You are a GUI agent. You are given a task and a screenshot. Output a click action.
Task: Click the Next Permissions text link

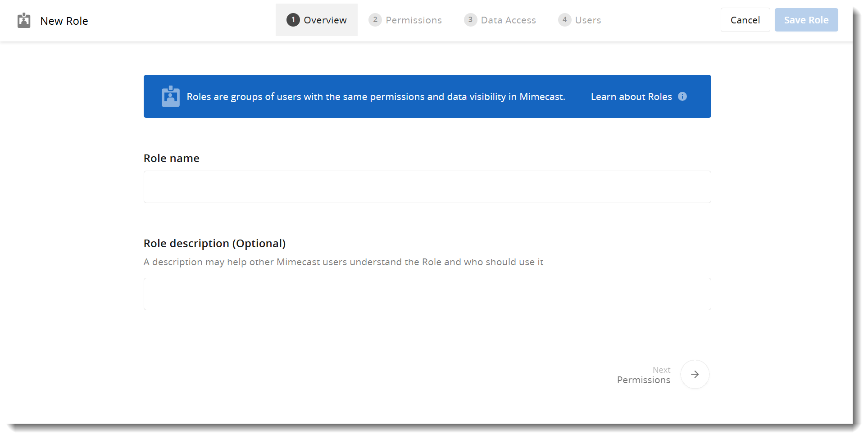click(643, 375)
